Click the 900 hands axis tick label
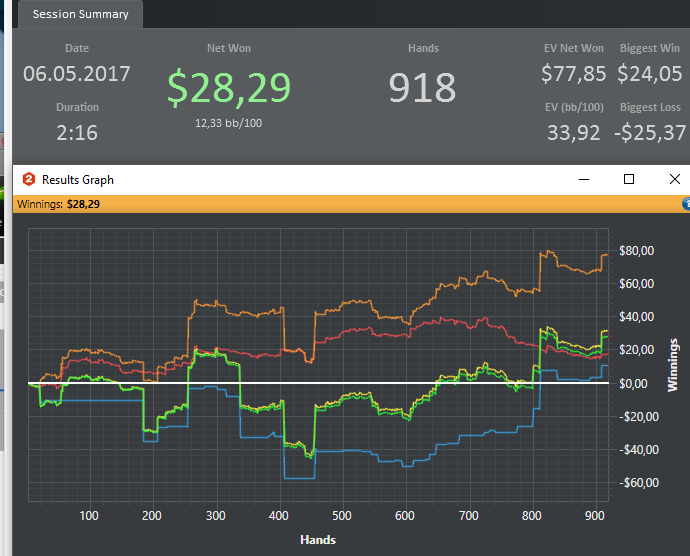690x556 pixels. tap(595, 515)
